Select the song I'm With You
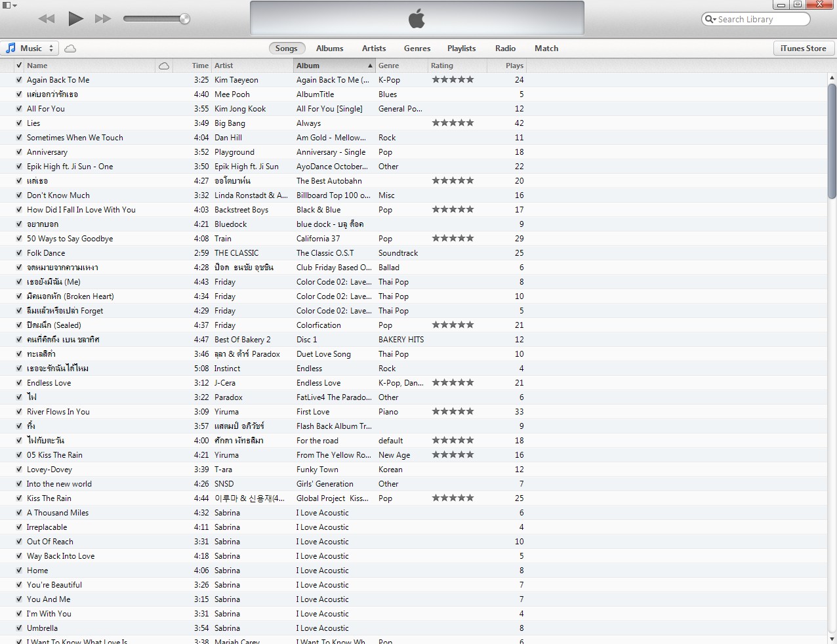The height and width of the screenshot is (644, 837). pyautogui.click(x=49, y=614)
